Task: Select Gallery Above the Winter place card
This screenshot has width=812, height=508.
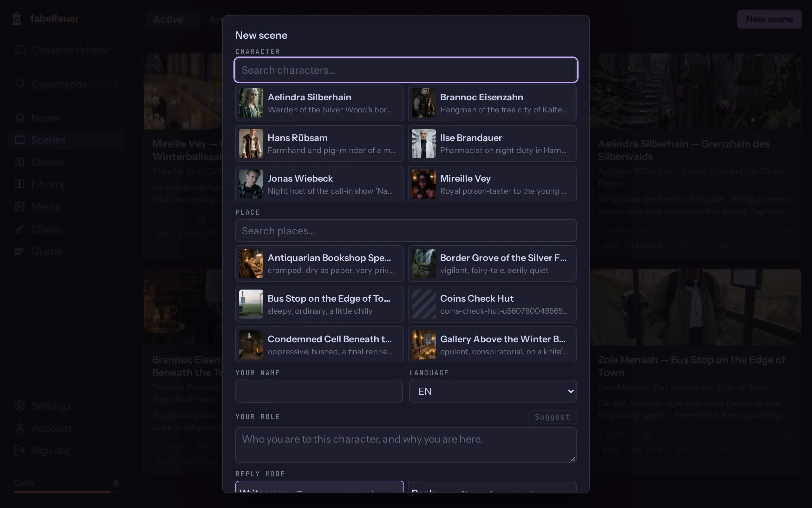Action: point(492,344)
